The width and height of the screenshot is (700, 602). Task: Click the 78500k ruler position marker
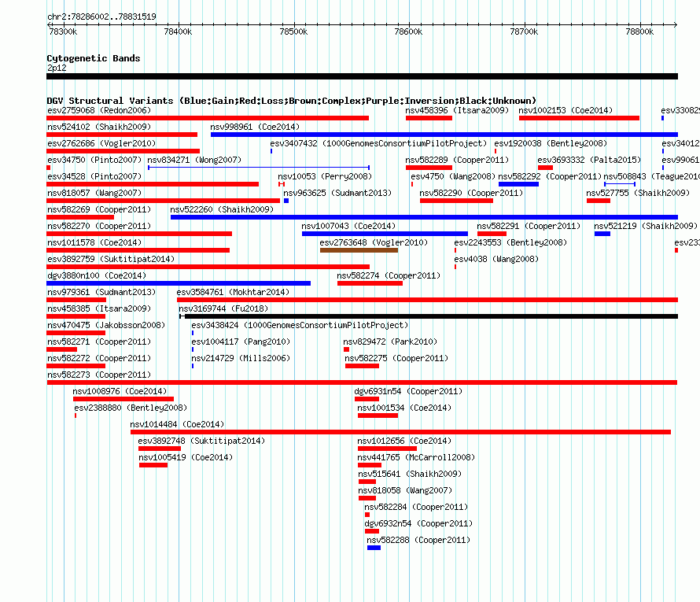pyautogui.click(x=293, y=31)
